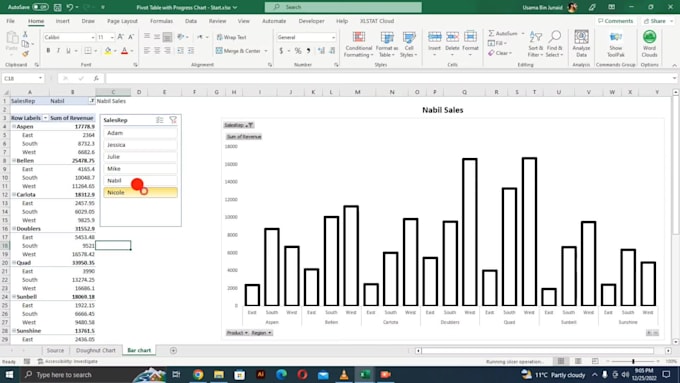Collapse the Aspen group in pivot table

point(14,126)
